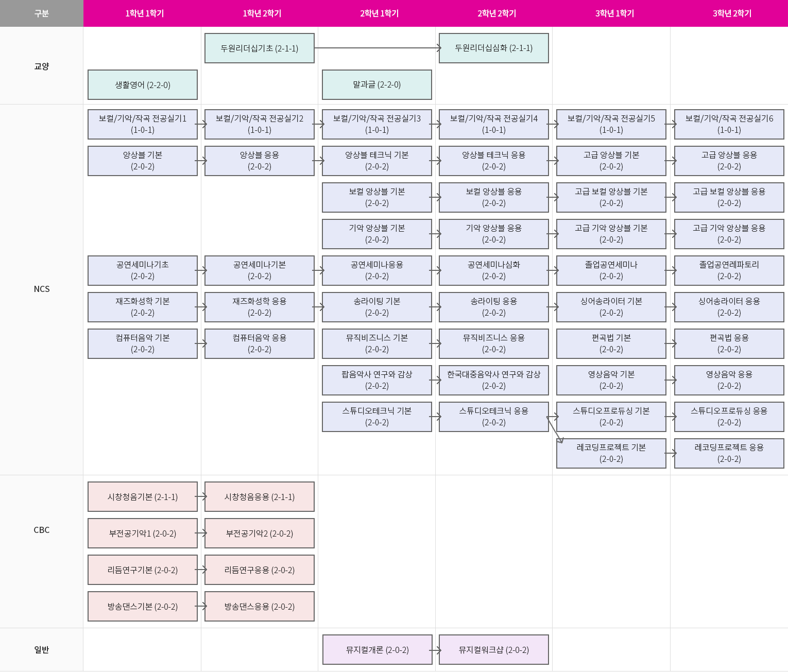Click the 송라이팅 기본 box
Screen dimensions: 788x672
tap(377, 307)
